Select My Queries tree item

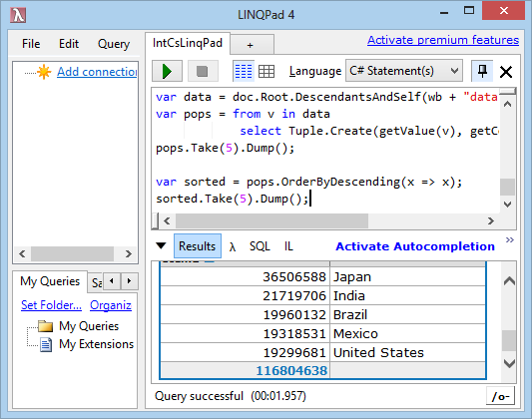click(x=89, y=326)
